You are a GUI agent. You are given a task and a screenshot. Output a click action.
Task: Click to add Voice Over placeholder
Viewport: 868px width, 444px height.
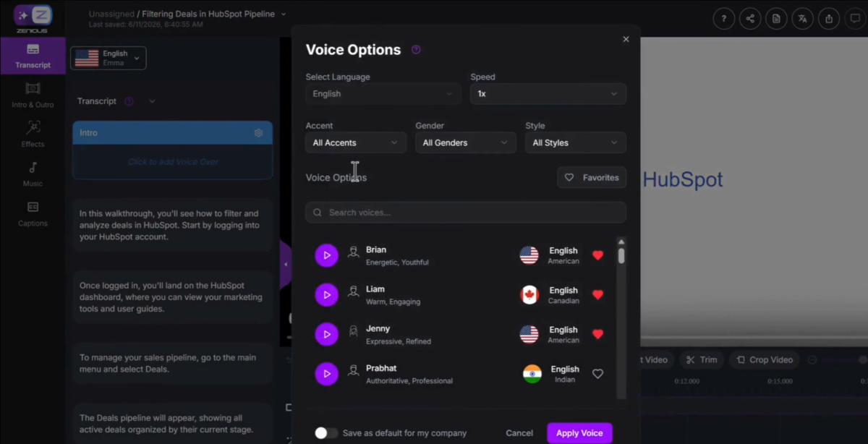[x=173, y=162]
